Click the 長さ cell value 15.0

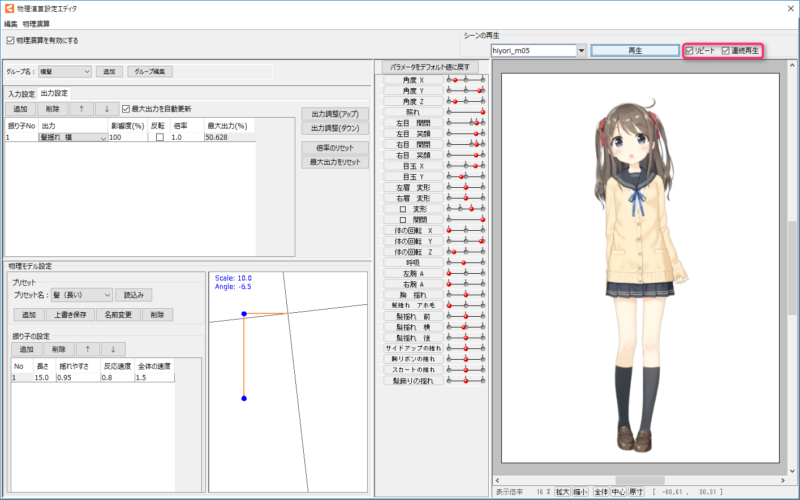click(x=44, y=378)
